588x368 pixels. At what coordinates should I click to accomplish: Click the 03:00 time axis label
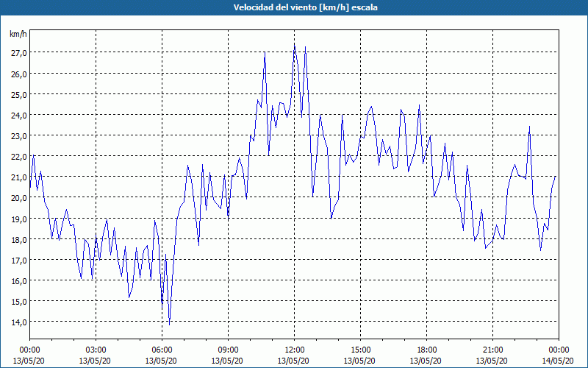96,350
